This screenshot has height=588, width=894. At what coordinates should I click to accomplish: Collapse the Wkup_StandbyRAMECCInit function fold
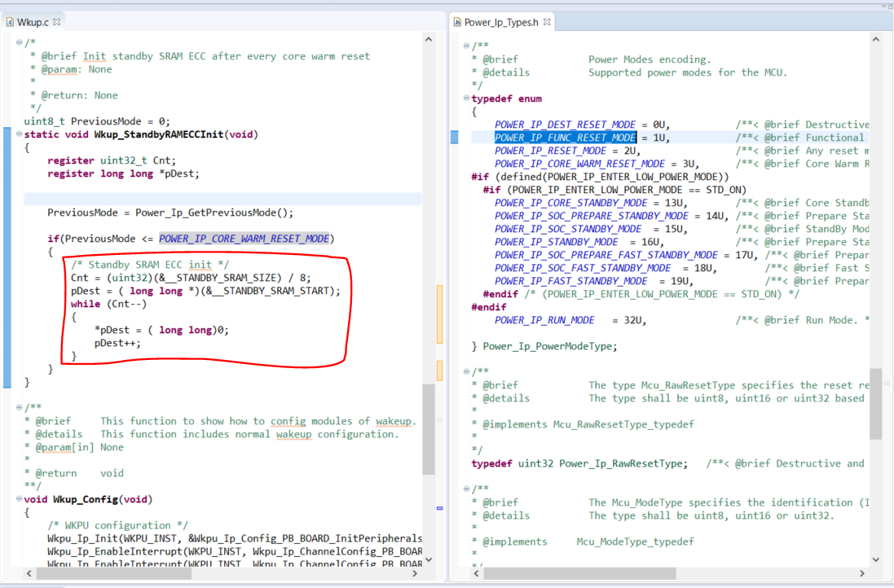19,134
